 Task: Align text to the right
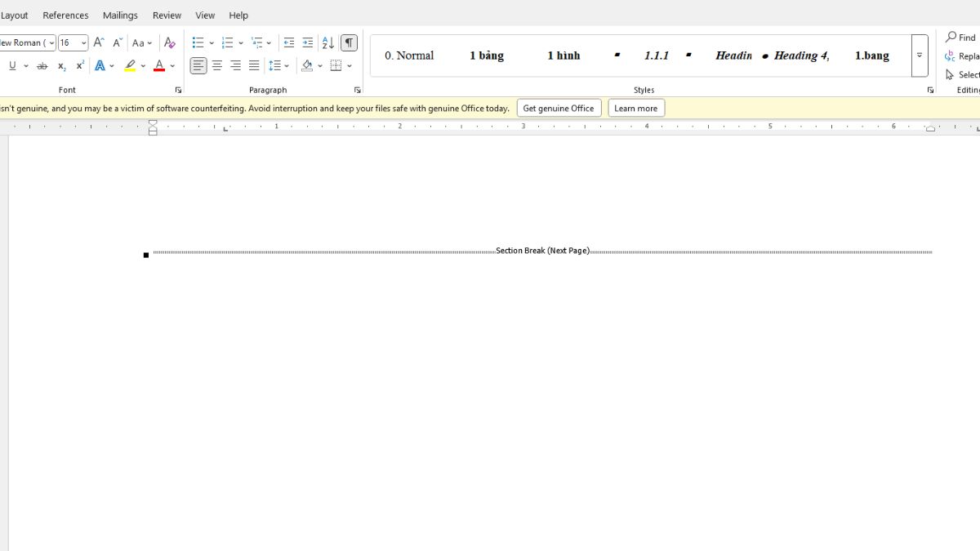point(235,65)
